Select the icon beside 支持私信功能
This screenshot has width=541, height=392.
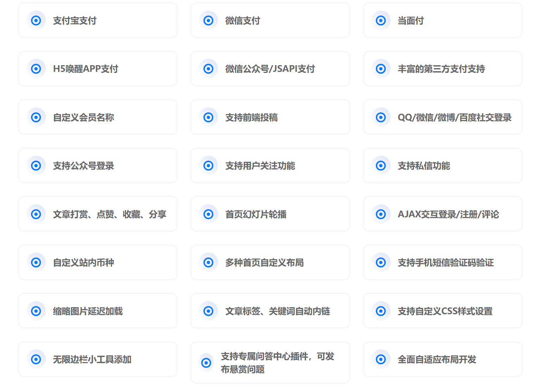(381, 166)
